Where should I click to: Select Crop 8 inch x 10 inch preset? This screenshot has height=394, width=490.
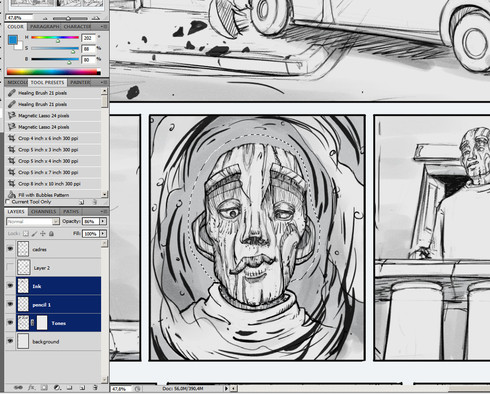click(x=53, y=183)
